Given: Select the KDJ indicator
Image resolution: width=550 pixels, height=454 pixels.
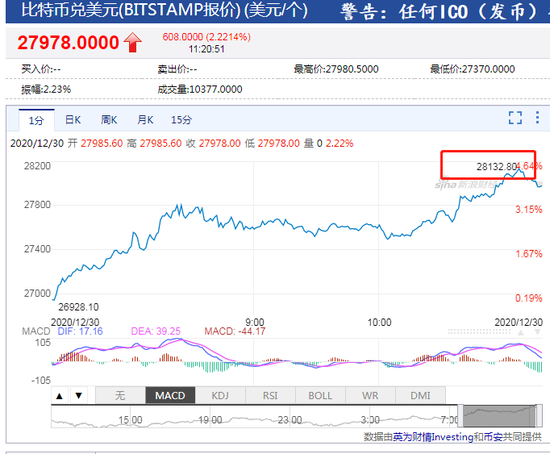Looking at the screenshot, I should (220, 396).
